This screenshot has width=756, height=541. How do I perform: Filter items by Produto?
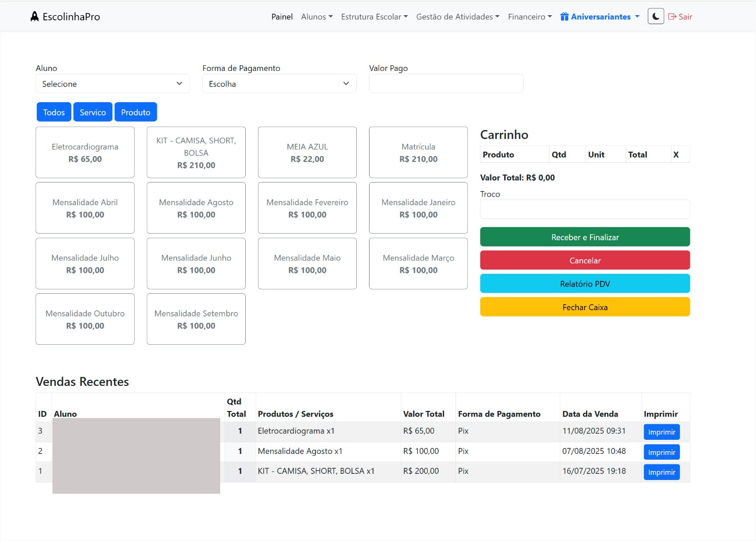click(x=136, y=112)
